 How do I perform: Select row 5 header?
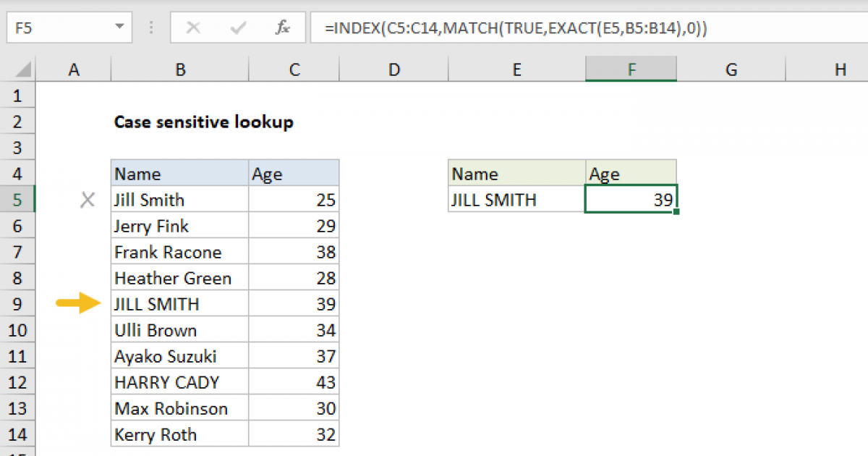18,200
